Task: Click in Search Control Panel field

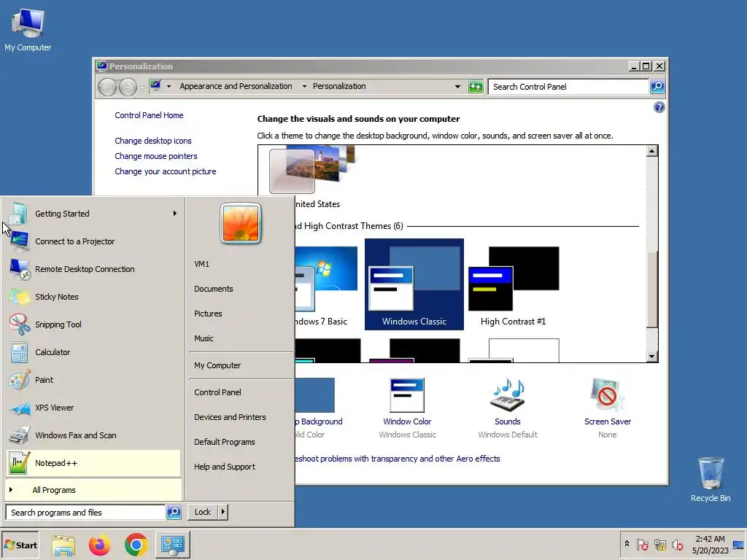Action: click(x=568, y=87)
